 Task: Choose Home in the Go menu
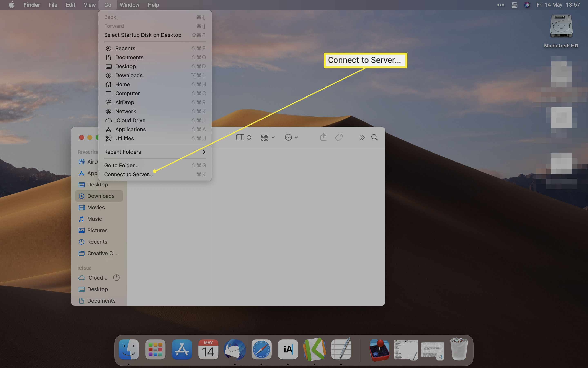click(x=155, y=84)
